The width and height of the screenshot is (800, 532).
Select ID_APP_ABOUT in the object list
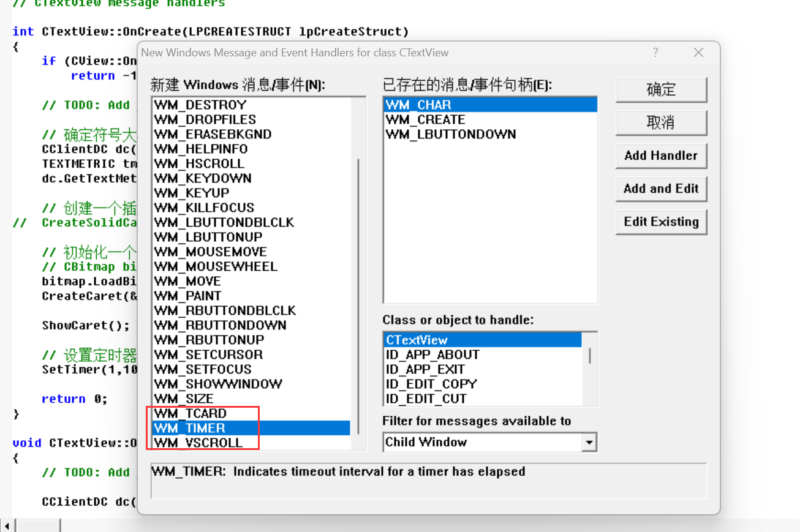[483, 354]
